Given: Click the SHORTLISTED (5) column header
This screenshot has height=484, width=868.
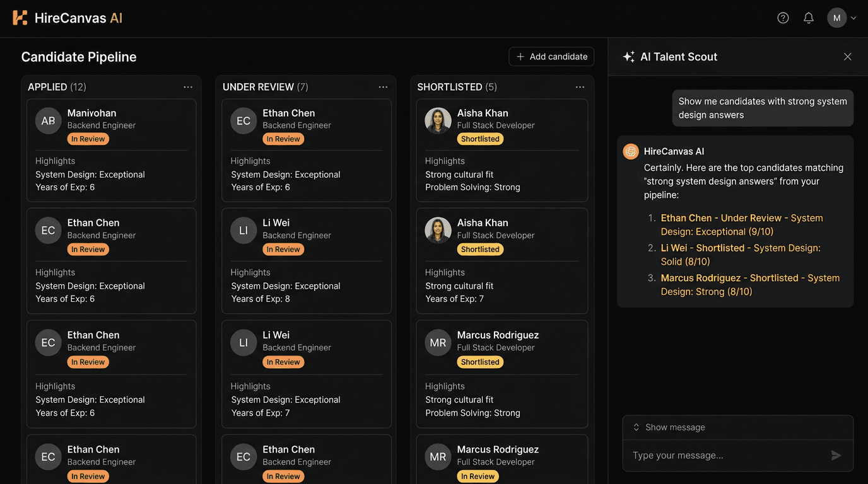Looking at the screenshot, I should [x=457, y=87].
